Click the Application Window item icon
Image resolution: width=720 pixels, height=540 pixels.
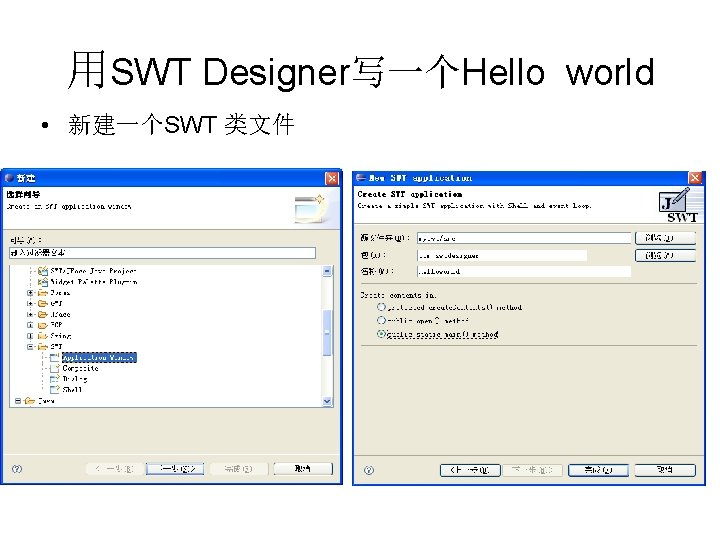(x=55, y=357)
